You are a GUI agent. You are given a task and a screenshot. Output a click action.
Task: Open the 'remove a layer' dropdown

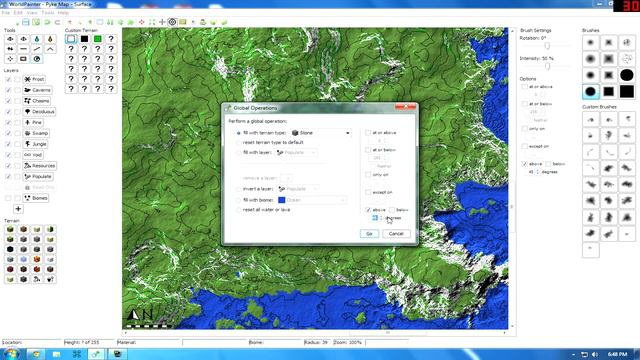tap(287, 178)
